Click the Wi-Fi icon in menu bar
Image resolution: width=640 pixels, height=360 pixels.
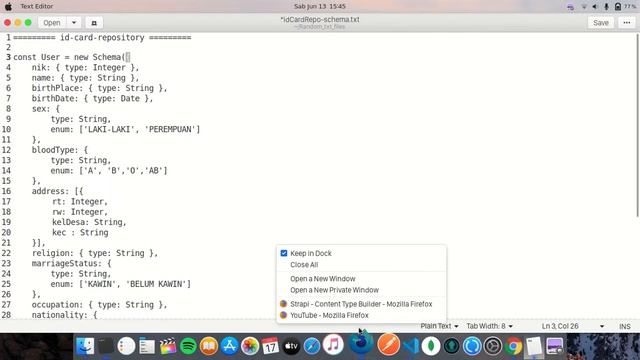tap(584, 6)
